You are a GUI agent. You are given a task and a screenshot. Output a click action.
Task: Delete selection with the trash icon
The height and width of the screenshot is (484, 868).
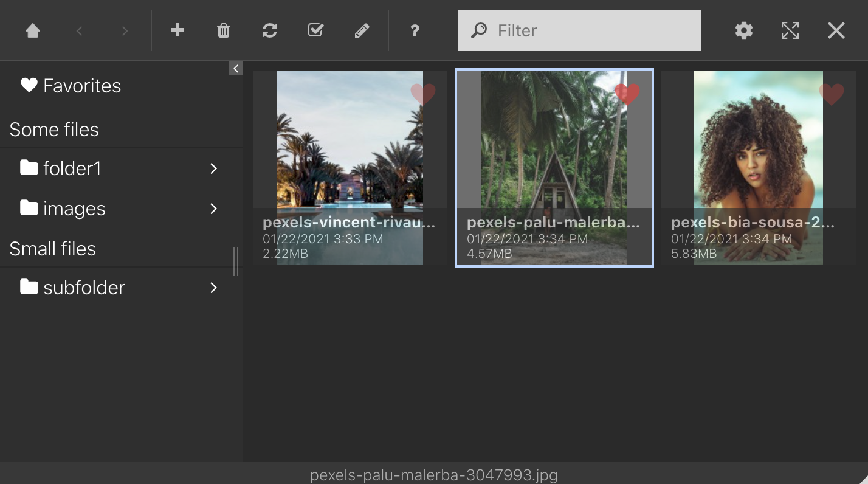pyautogui.click(x=224, y=30)
